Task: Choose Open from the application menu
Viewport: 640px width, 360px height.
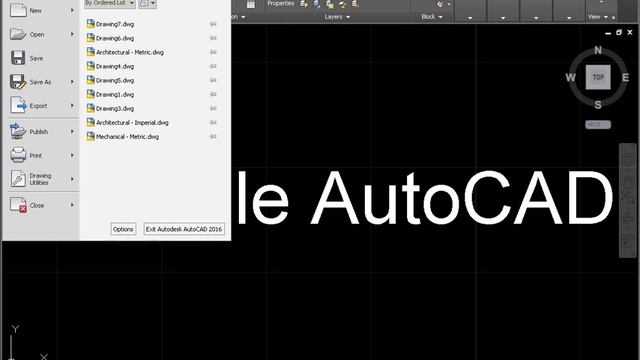Action: click(41, 34)
